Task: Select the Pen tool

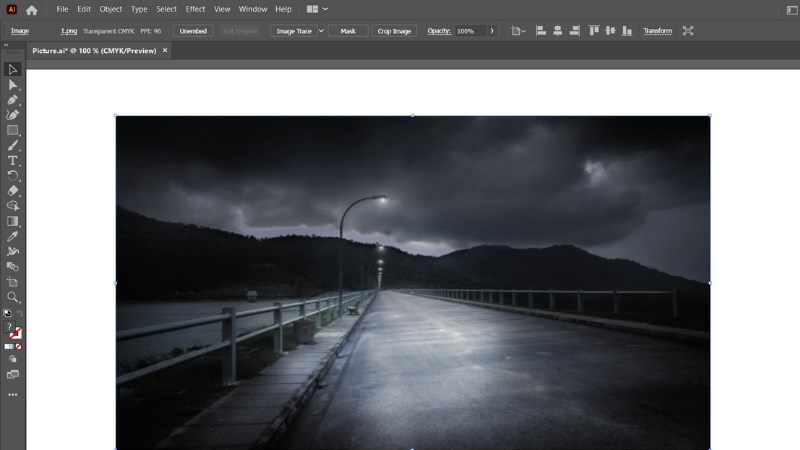Action: coord(13,100)
